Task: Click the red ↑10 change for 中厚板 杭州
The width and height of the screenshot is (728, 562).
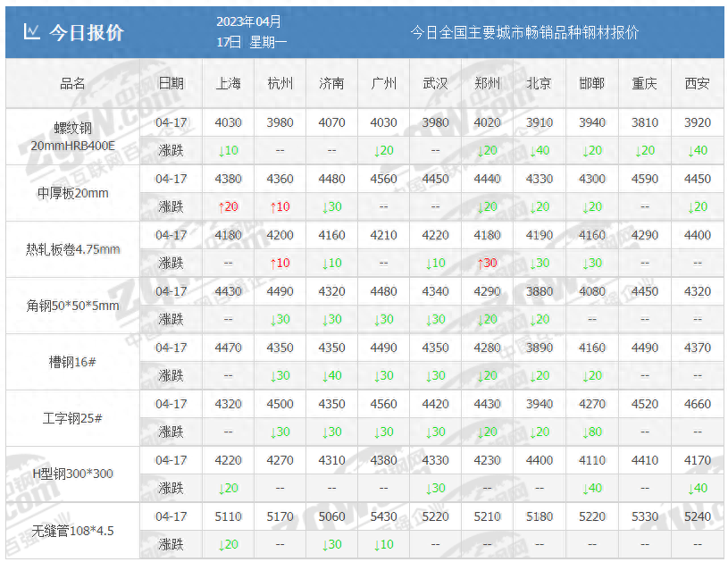Action: tap(280, 206)
